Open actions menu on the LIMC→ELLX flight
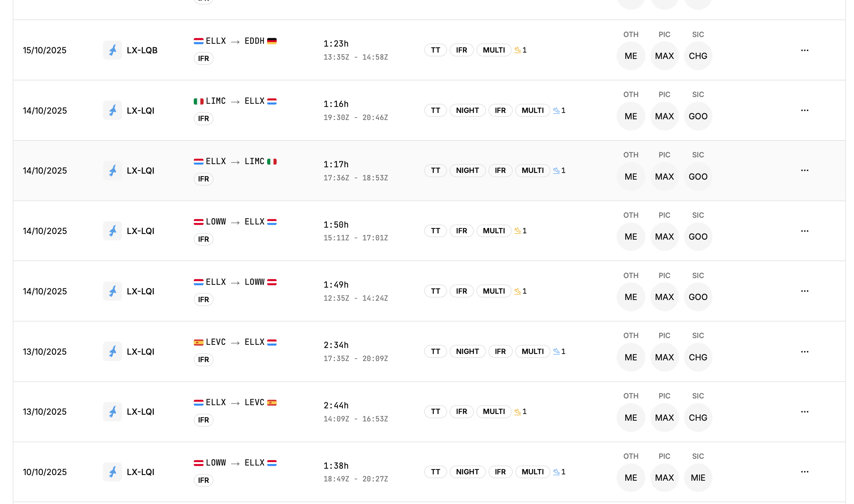854x504 pixels. [805, 110]
